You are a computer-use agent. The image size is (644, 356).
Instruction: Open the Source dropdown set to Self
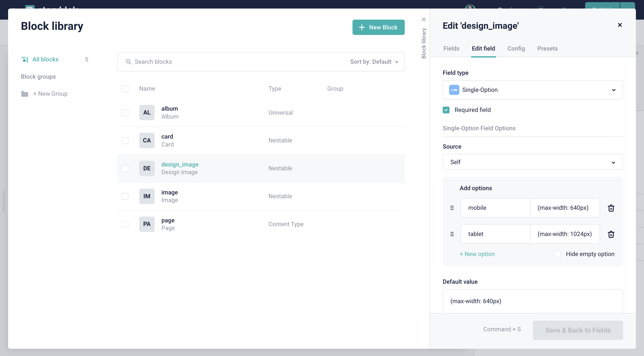(x=532, y=162)
